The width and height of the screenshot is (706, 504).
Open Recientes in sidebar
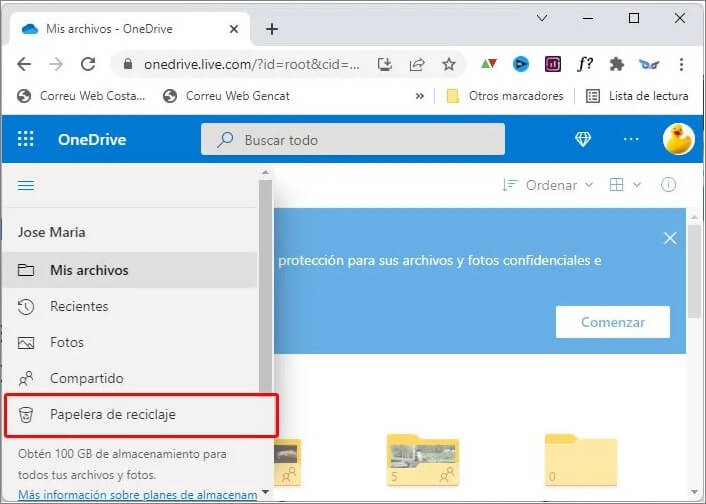click(x=130, y=306)
